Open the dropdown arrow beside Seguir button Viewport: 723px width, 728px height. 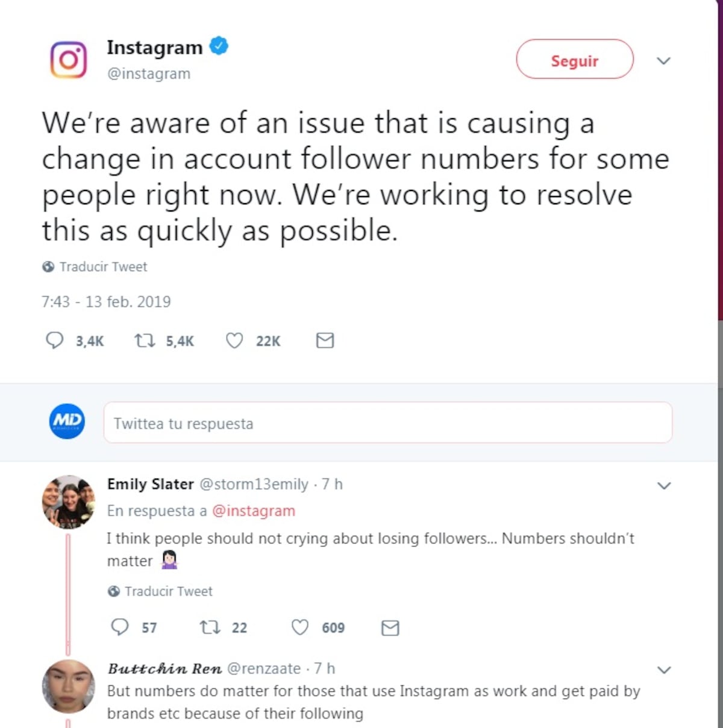click(663, 60)
